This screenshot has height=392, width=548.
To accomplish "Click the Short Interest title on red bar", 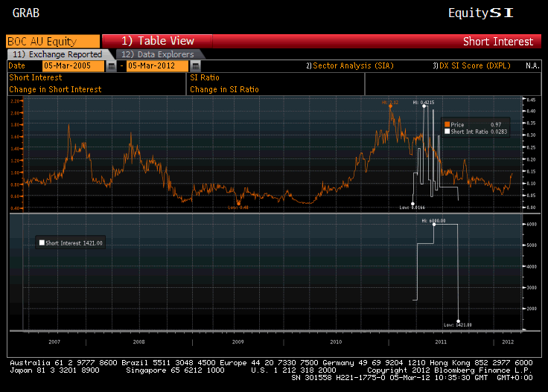I will coord(498,42).
